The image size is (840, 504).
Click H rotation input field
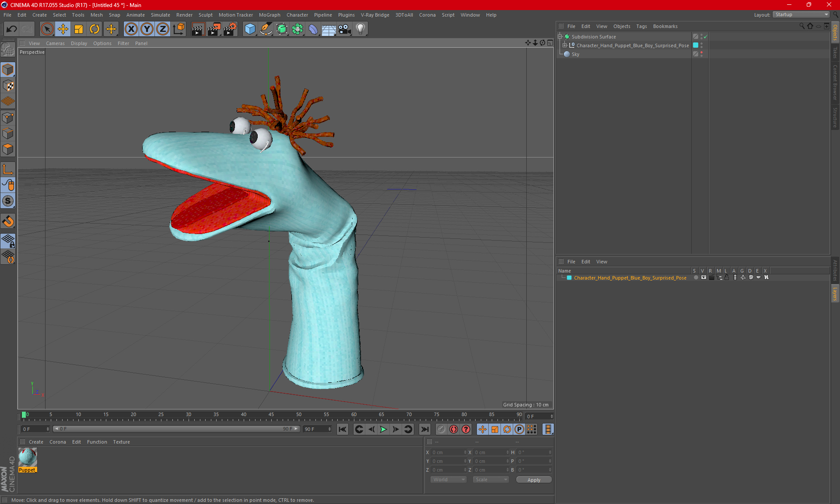(534, 452)
